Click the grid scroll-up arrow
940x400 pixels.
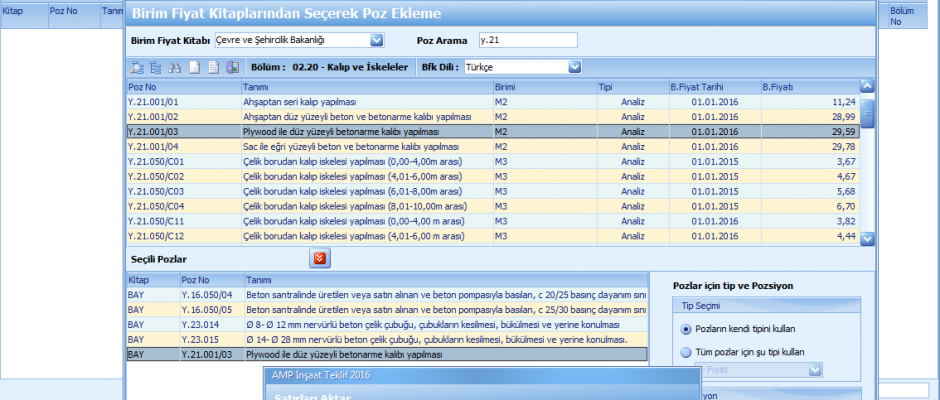point(867,87)
